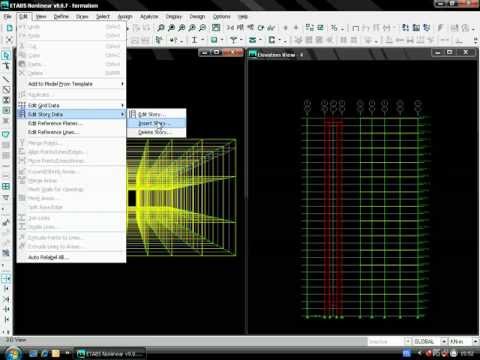This screenshot has width=480, height=360.
Task: Click the elevation view icon
Action: coord(250,28)
